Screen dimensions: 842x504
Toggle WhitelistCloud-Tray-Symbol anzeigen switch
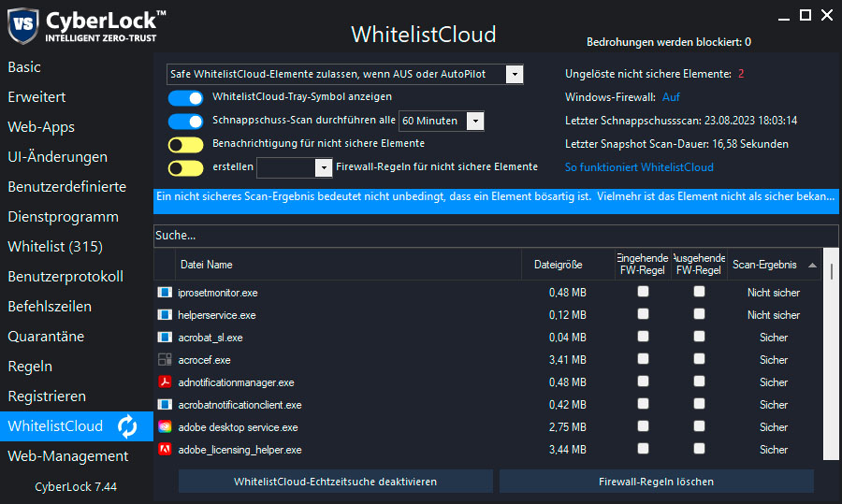[x=186, y=98]
